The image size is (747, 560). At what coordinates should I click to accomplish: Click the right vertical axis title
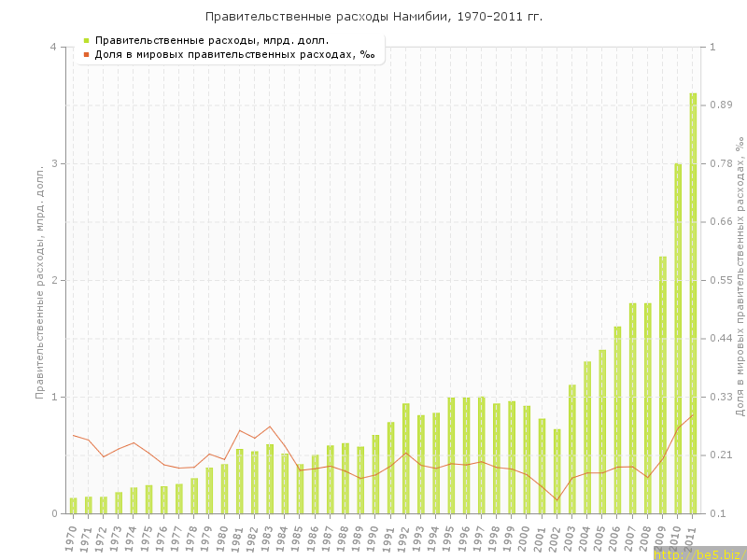(739, 280)
